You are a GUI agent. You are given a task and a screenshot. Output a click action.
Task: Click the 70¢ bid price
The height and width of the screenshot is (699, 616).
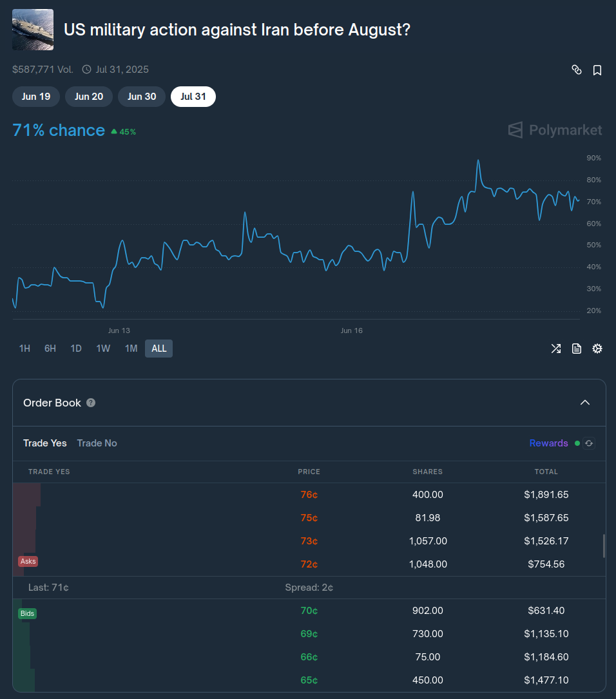coord(309,611)
